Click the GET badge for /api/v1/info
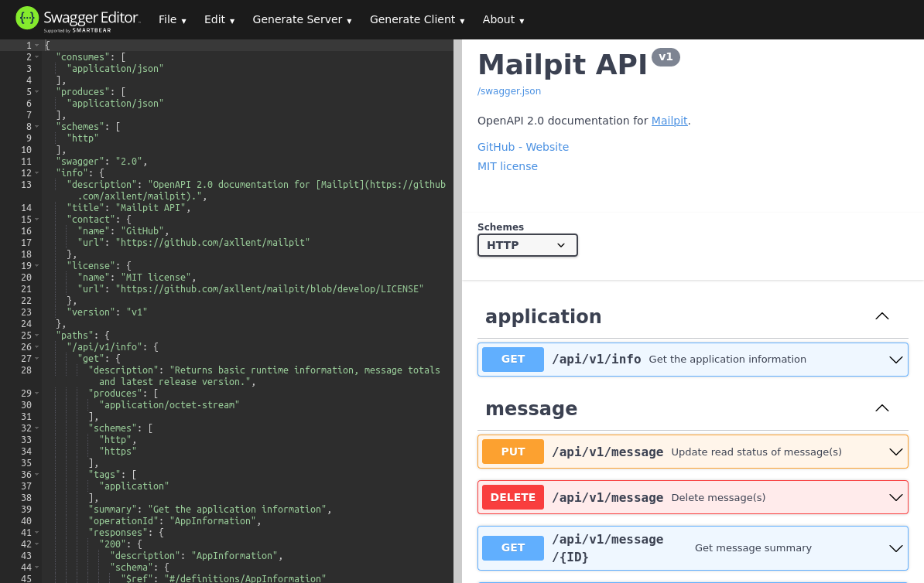This screenshot has height=583, width=924. (512, 360)
